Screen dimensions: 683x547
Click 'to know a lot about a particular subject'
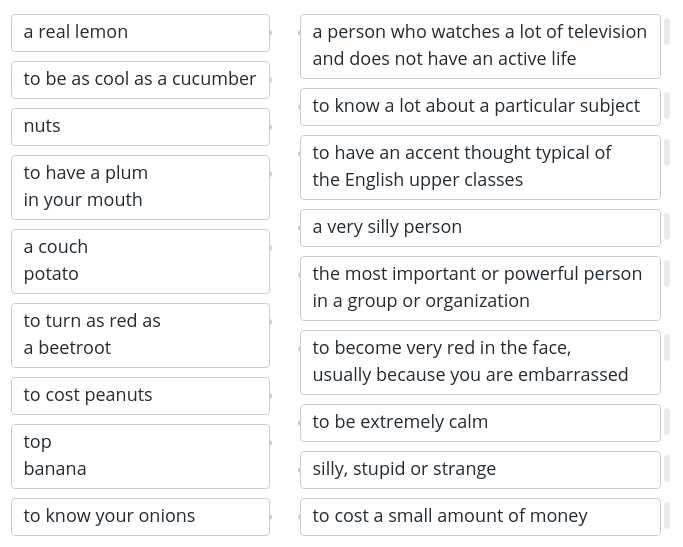click(x=480, y=107)
